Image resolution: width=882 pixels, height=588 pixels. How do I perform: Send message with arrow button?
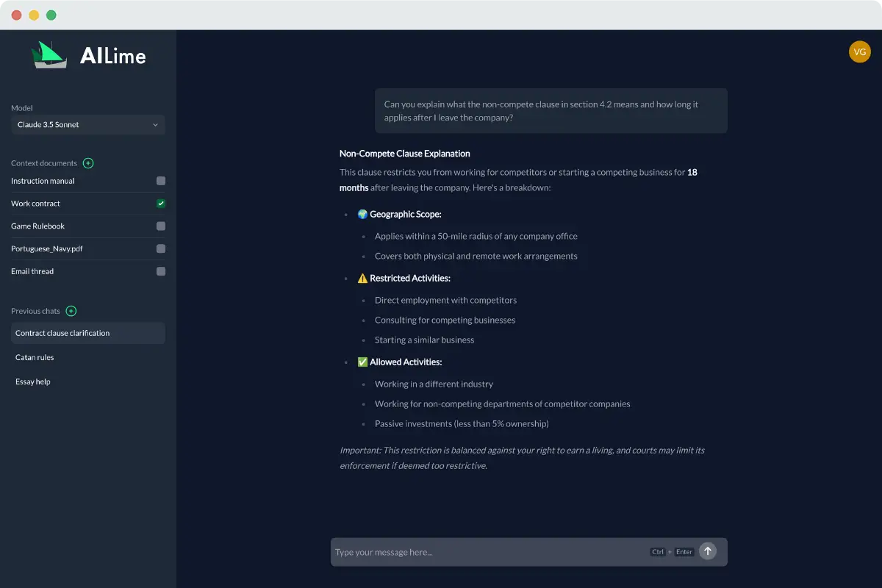tap(707, 551)
